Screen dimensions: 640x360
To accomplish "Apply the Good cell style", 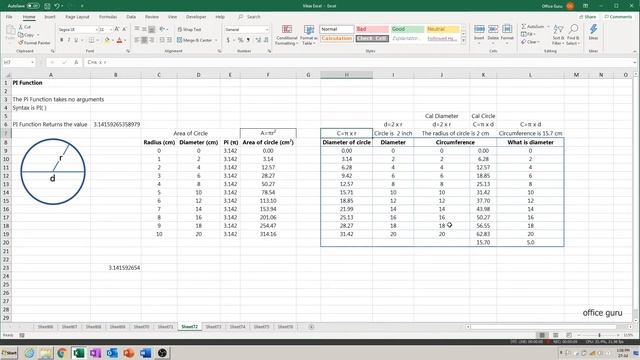I will (407, 29).
